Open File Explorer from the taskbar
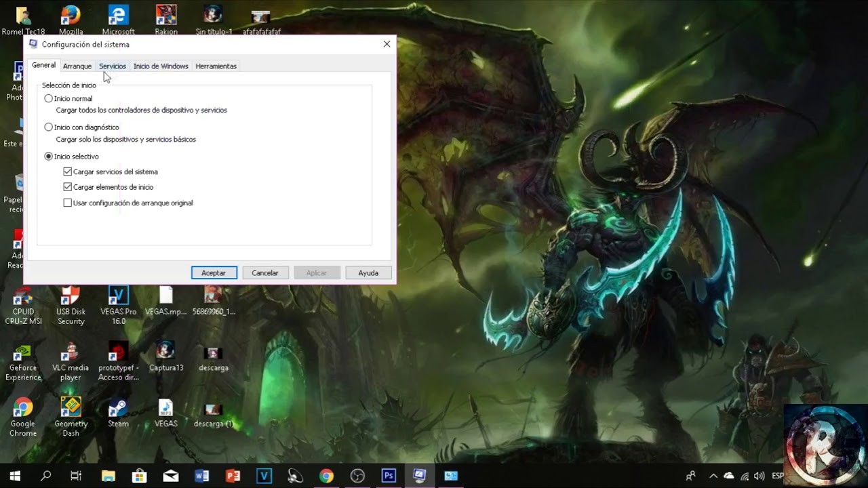Image resolution: width=868 pixels, height=488 pixels. pos(108,476)
